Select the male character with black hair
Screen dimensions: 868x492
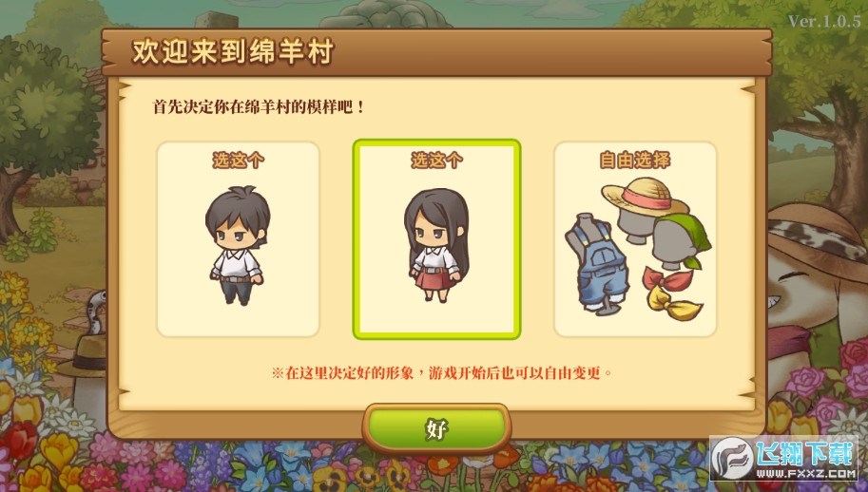(238, 245)
